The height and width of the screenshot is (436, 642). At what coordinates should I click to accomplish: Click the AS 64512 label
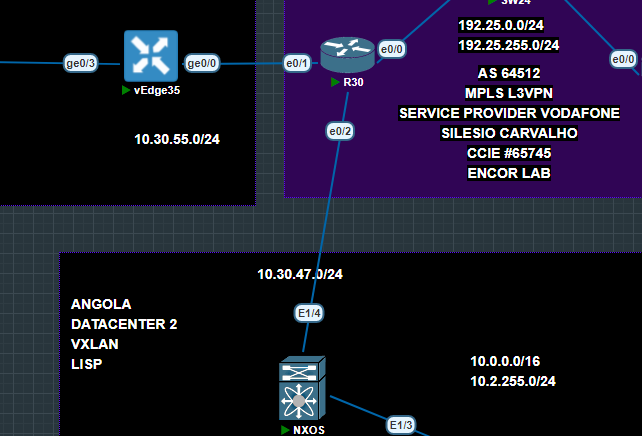pos(509,73)
